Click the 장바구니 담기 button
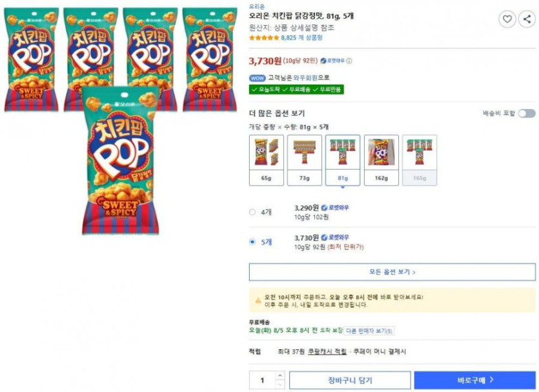 click(x=350, y=380)
